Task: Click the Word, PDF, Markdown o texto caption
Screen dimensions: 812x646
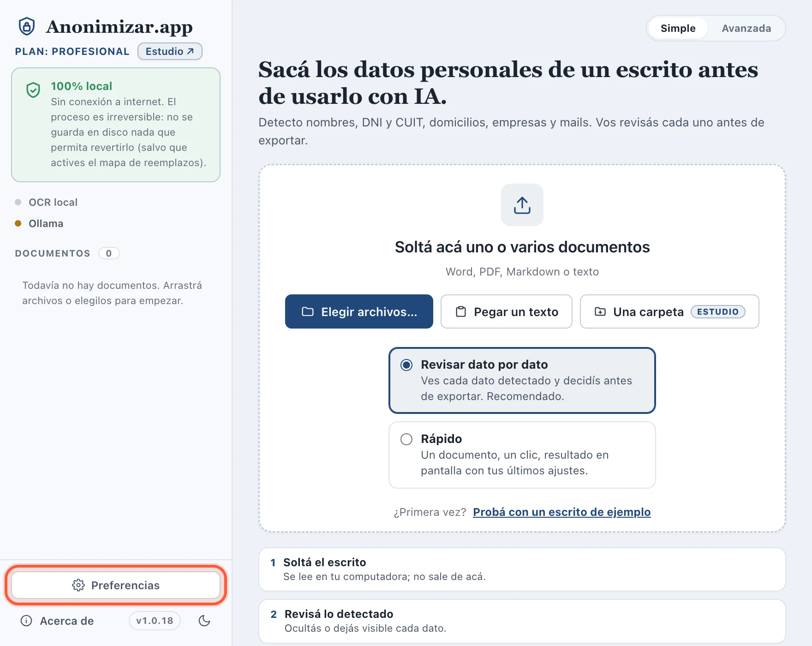Action: click(522, 271)
